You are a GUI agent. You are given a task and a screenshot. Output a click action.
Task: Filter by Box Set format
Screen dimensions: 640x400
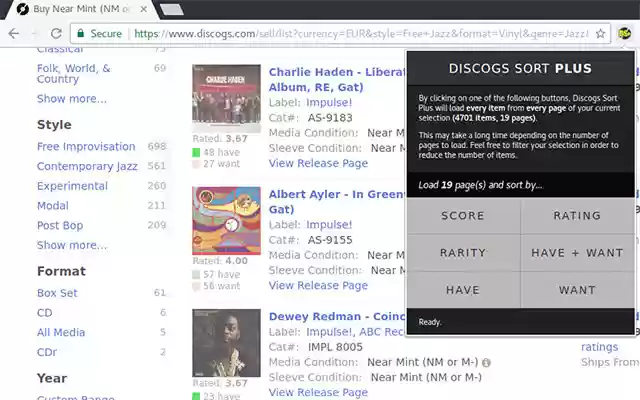click(57, 293)
